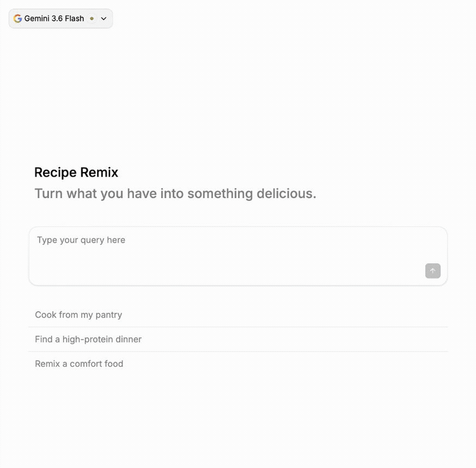Image resolution: width=476 pixels, height=468 pixels.
Task: Open the Gemini 3.6 Flash model dropdown
Action: click(x=61, y=18)
